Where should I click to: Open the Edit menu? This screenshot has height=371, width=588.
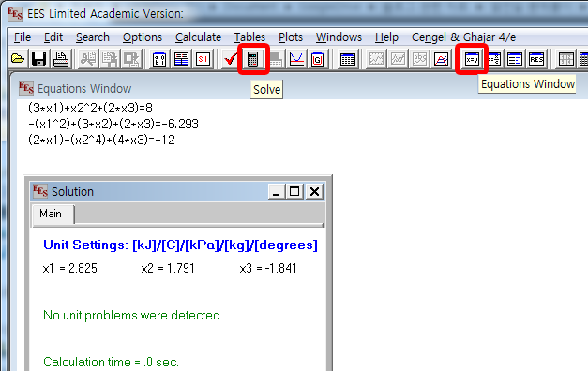coord(53,37)
